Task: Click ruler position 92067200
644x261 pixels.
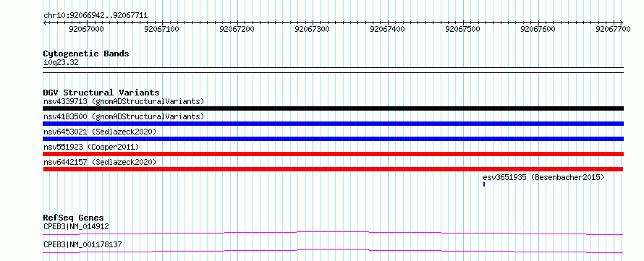Action: pyautogui.click(x=237, y=29)
